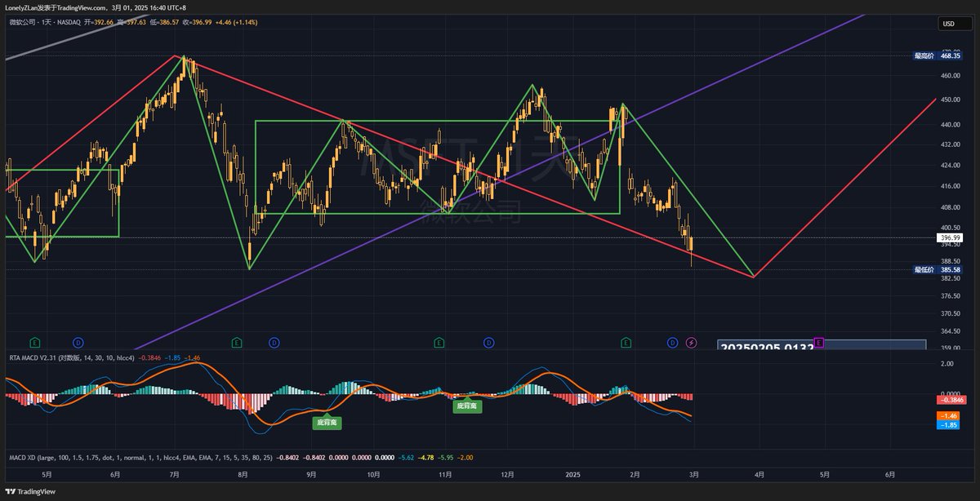
Task: Click the 最高价 468.35 price label
Action: 938,56
